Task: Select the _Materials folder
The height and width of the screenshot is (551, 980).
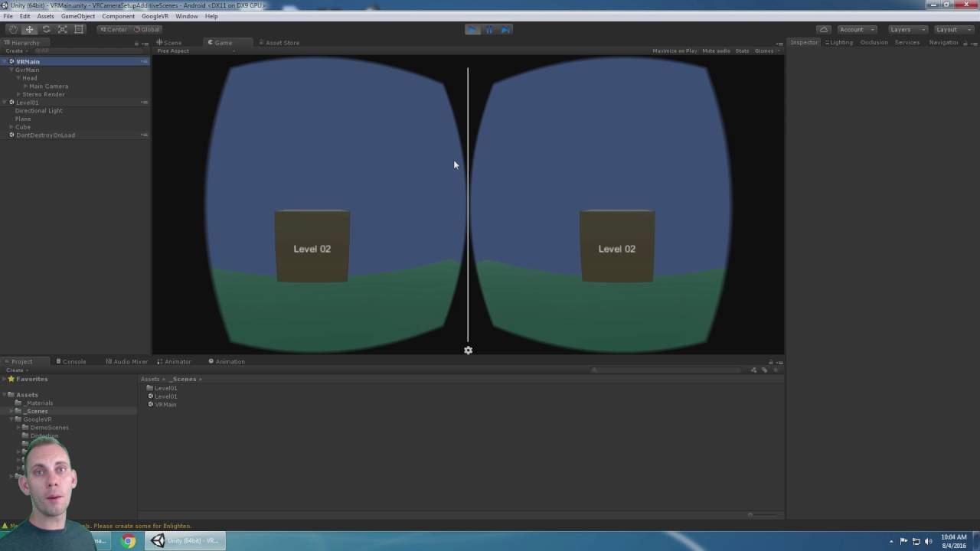Action: click(x=34, y=403)
